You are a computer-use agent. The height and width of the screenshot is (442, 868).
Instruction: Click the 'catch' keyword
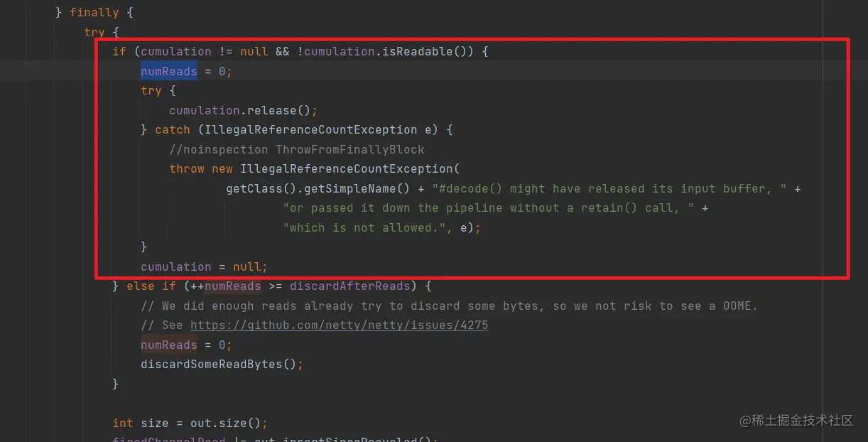[173, 130]
